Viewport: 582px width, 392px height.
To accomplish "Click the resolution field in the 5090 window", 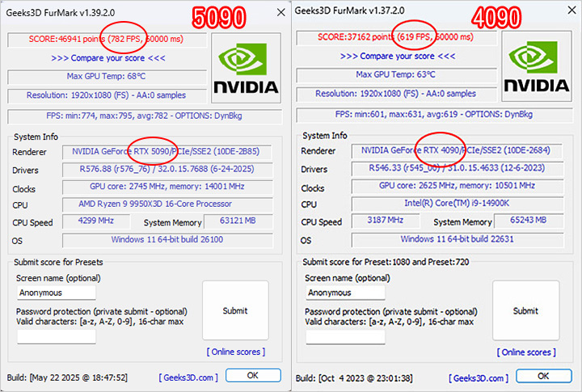I will point(107,95).
